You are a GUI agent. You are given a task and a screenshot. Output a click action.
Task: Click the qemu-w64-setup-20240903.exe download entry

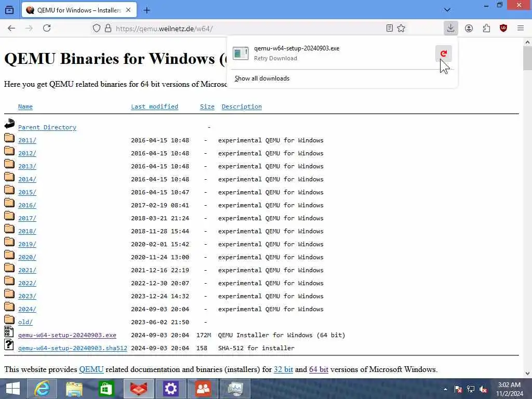332,54
